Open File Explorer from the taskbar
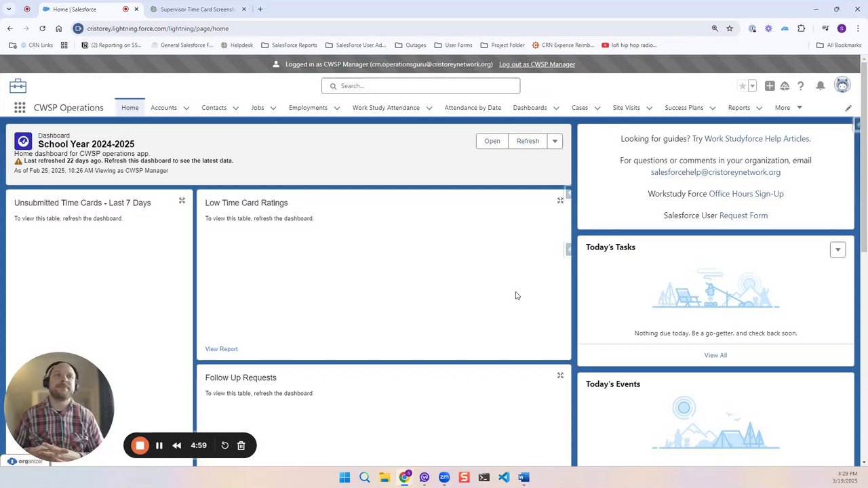This screenshot has height=488, width=868. click(x=384, y=477)
